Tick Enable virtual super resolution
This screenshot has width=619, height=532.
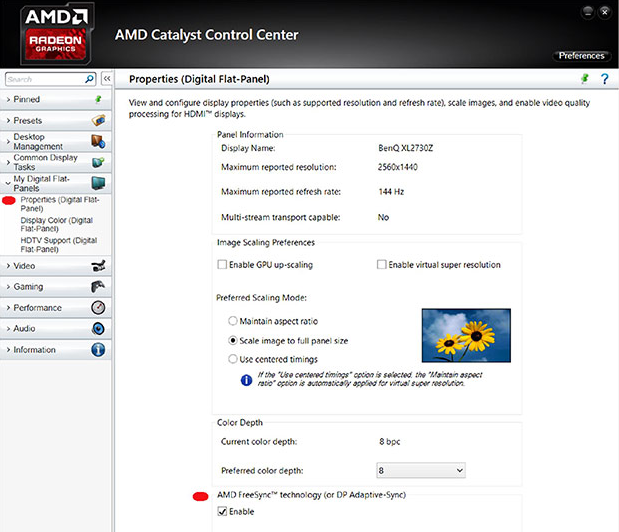tap(381, 264)
